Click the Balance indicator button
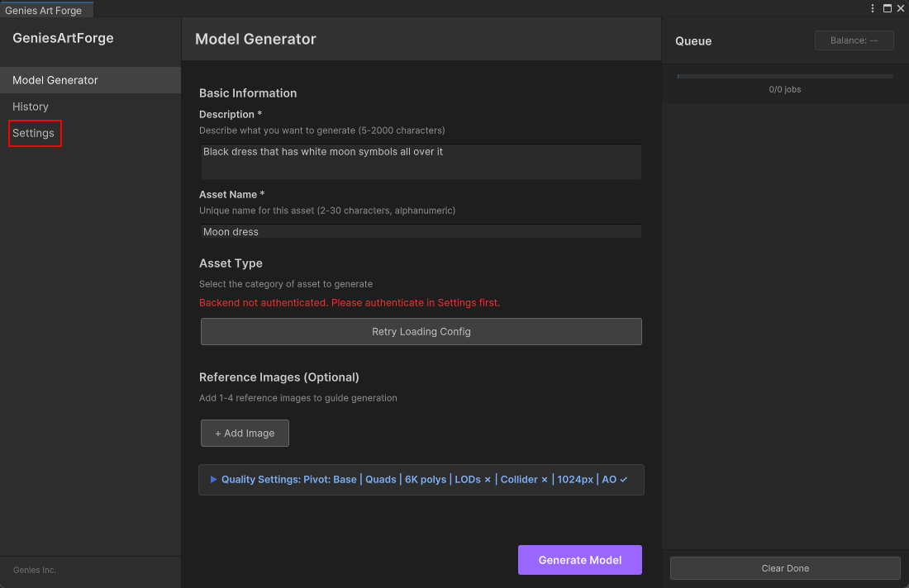Image resolution: width=909 pixels, height=588 pixels. (x=854, y=40)
